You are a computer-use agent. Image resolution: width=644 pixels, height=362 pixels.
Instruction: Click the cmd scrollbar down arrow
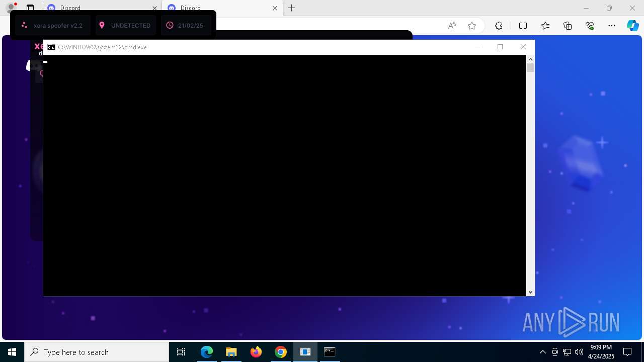coord(530,292)
